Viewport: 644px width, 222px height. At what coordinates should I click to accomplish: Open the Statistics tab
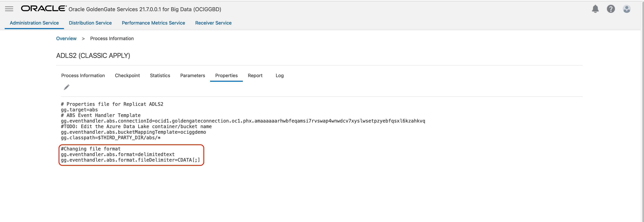(x=160, y=75)
